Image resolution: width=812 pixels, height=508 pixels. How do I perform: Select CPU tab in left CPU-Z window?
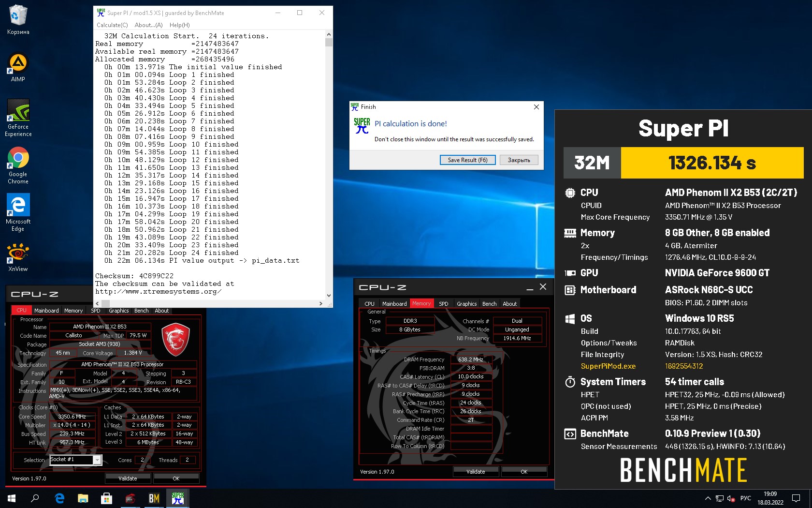[22, 311]
